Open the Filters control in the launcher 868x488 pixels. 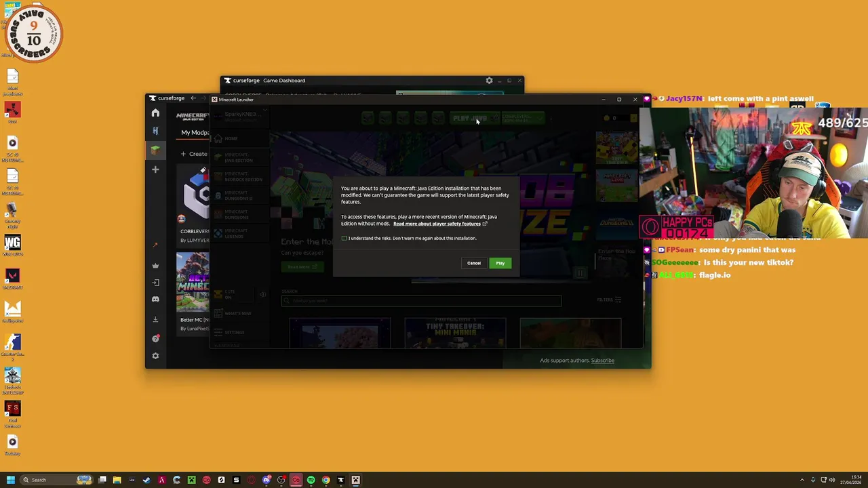[609, 300]
